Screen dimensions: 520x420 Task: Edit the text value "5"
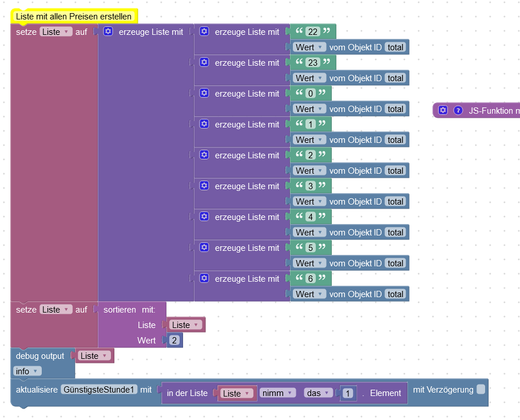[311, 247]
